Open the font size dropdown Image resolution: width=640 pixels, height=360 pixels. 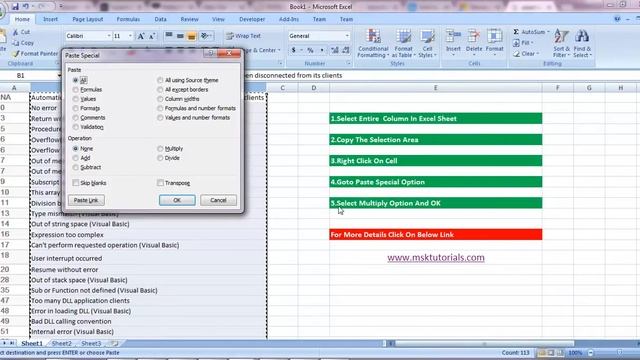(130, 36)
